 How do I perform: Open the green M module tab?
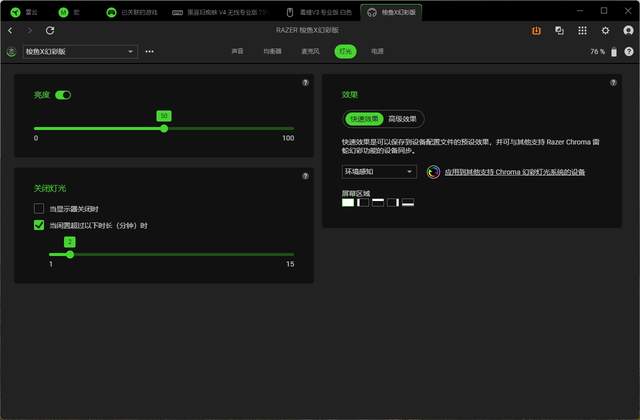69,12
